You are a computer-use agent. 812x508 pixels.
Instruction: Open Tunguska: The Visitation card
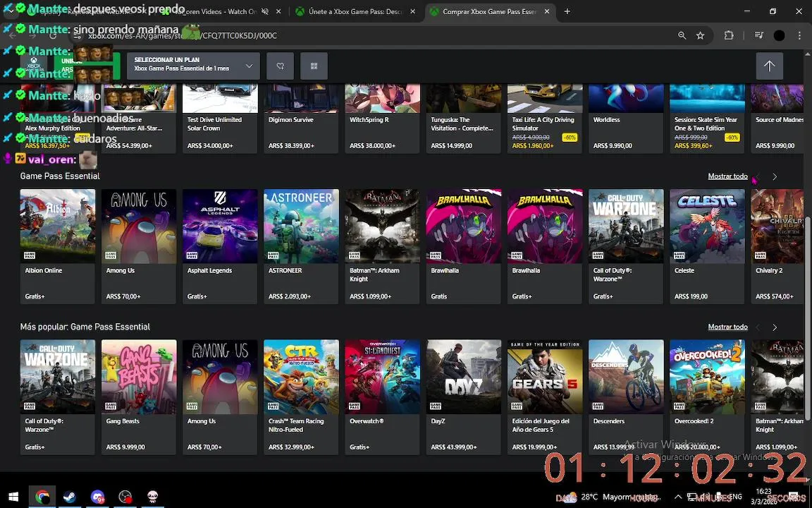464,119
